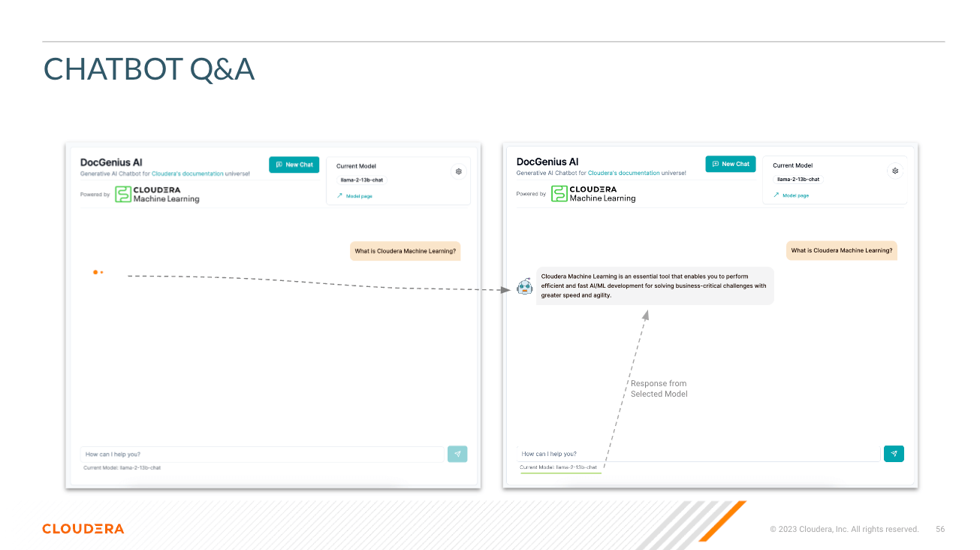Click the chatbot response message bubble
Screen dimensions: 980x550
pos(655,286)
